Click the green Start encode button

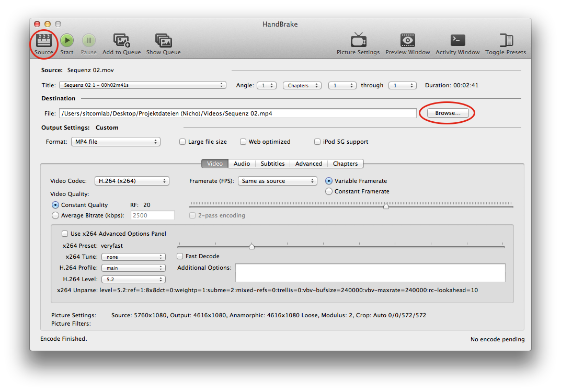click(x=67, y=40)
